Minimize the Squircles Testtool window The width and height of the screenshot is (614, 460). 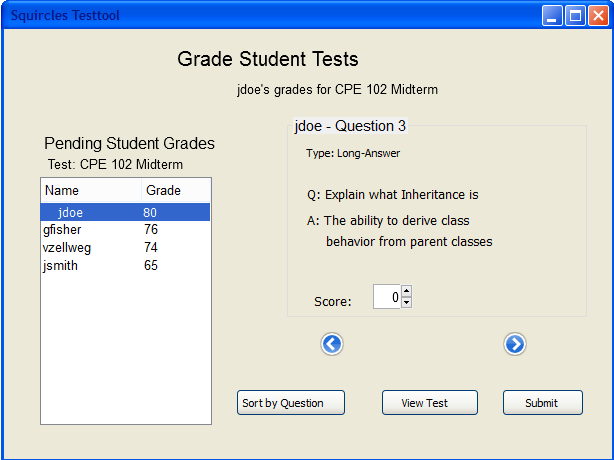(x=553, y=15)
